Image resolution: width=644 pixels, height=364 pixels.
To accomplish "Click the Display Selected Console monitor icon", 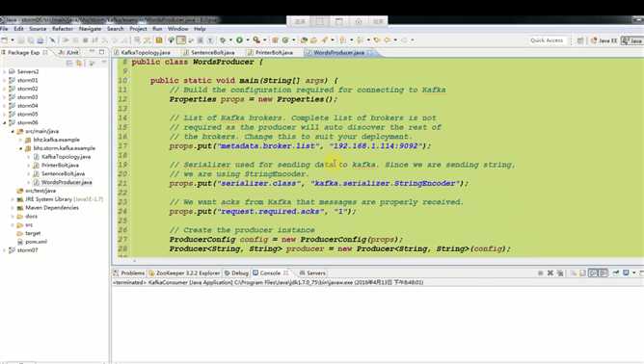I will click(626, 273).
